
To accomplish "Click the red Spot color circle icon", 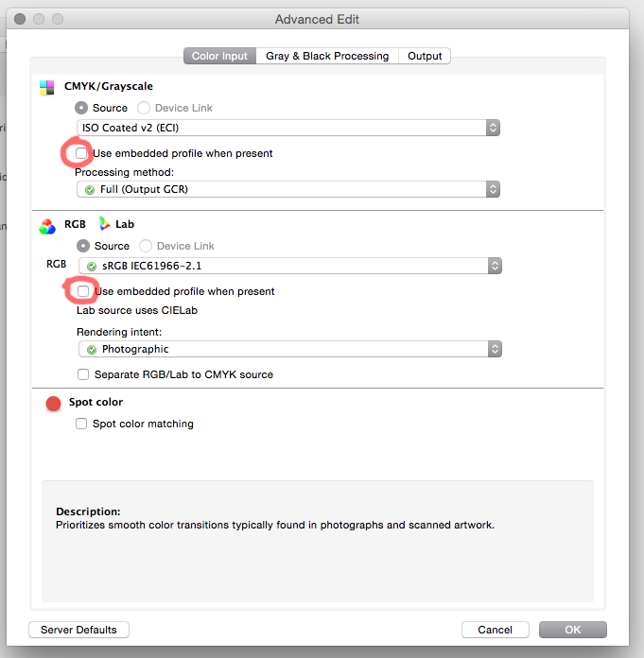I will point(53,404).
